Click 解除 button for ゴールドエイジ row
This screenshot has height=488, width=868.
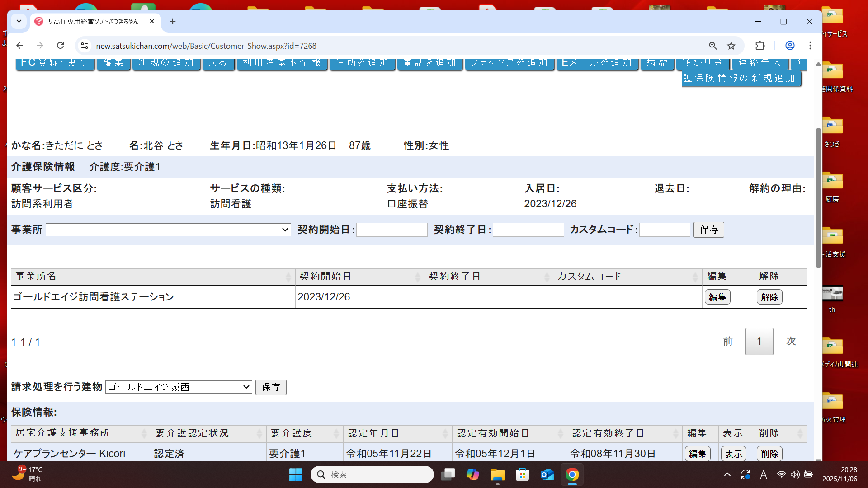[769, 297]
